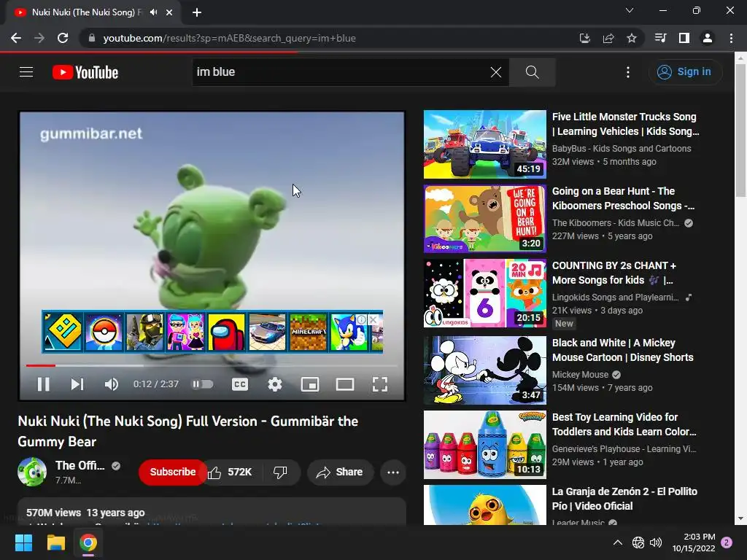Mute the video player volume

(x=112, y=384)
